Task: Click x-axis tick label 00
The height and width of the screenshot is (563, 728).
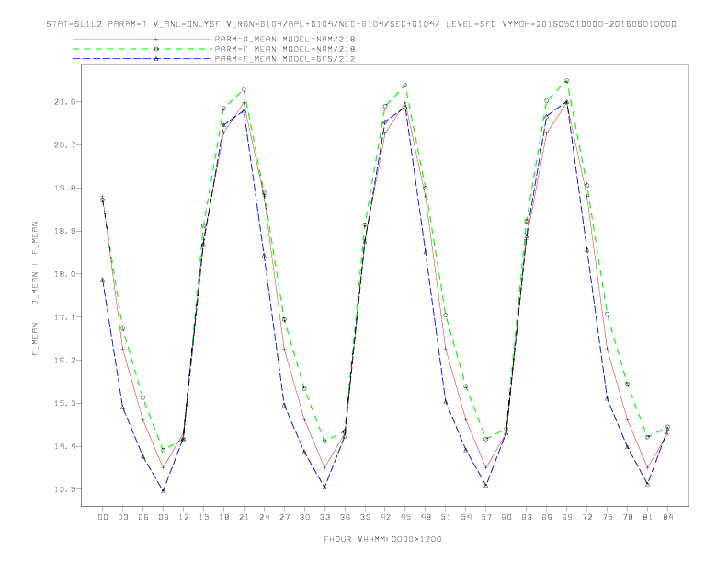Action: (x=103, y=517)
